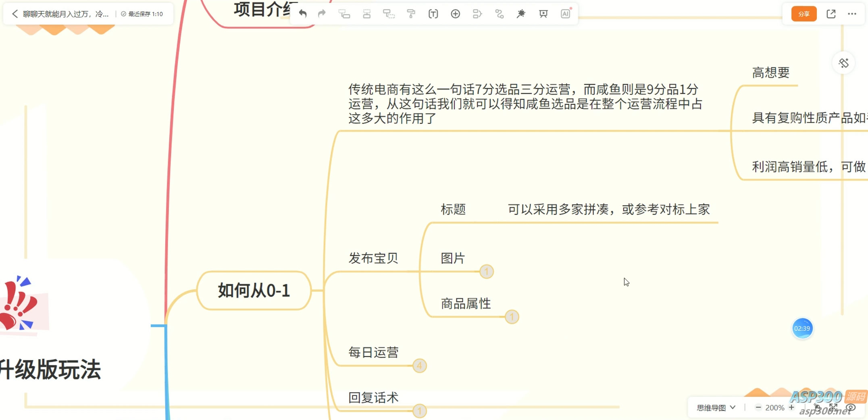Click the plus button to zoom in
The height and width of the screenshot is (420, 868).
click(x=791, y=407)
